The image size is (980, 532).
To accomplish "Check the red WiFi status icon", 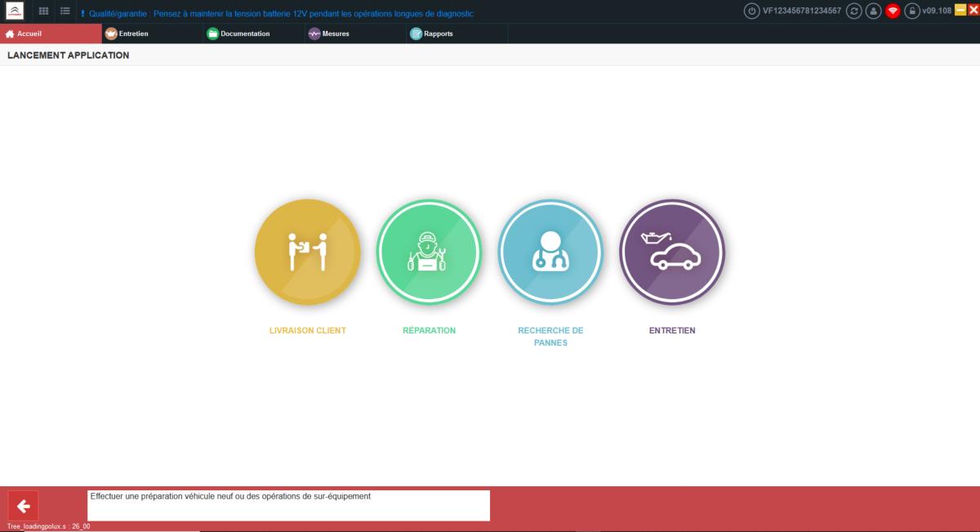I will click(x=893, y=11).
